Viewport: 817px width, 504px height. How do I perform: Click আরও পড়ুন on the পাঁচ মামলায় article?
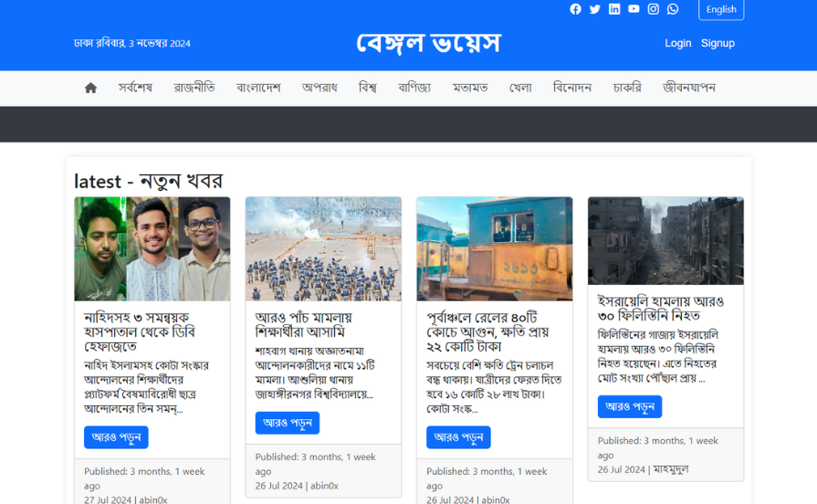pos(288,423)
